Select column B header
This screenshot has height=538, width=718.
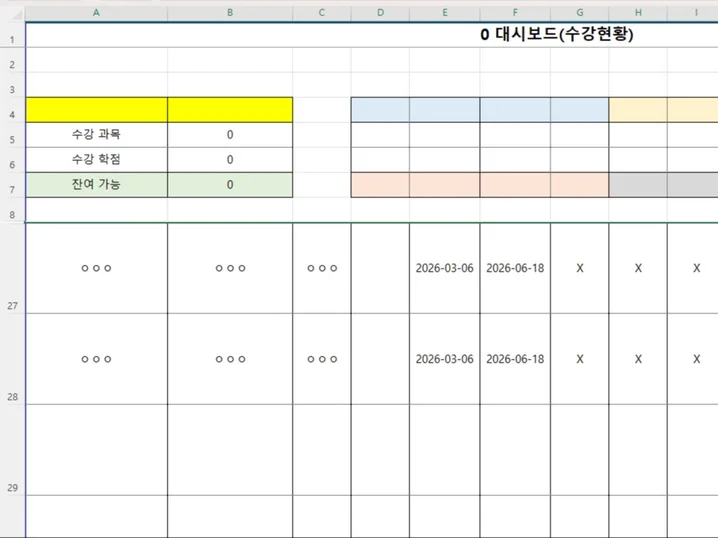click(230, 13)
